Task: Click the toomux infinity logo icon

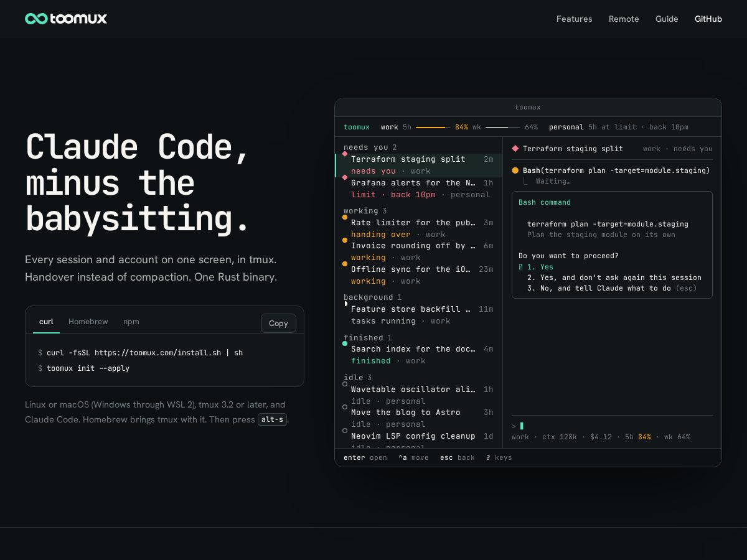Action: tap(36, 19)
